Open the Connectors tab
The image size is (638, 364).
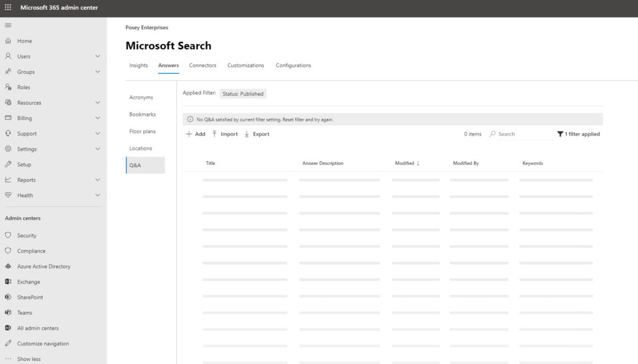click(x=202, y=65)
